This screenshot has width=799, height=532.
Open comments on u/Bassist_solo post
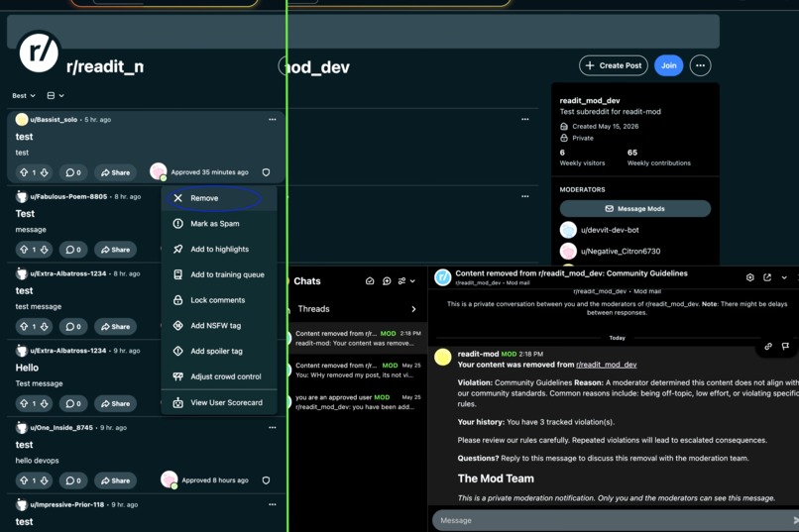click(73, 172)
